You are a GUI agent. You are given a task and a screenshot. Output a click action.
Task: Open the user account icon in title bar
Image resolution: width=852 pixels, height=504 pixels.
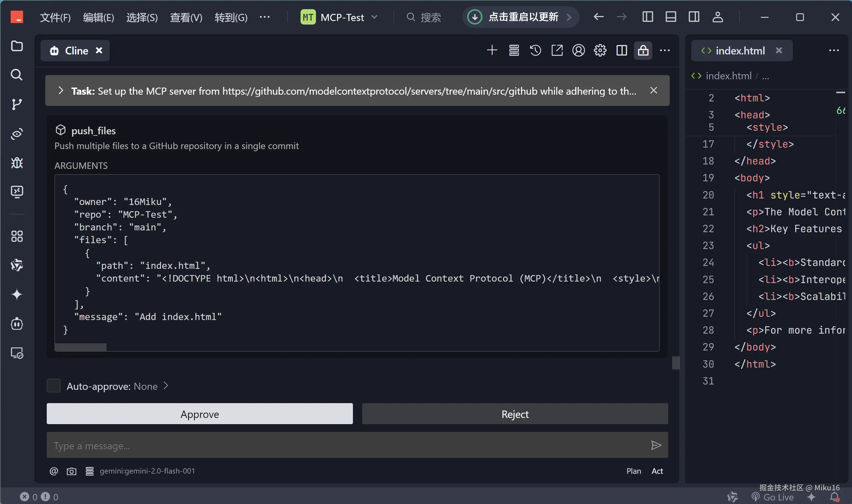tap(717, 17)
